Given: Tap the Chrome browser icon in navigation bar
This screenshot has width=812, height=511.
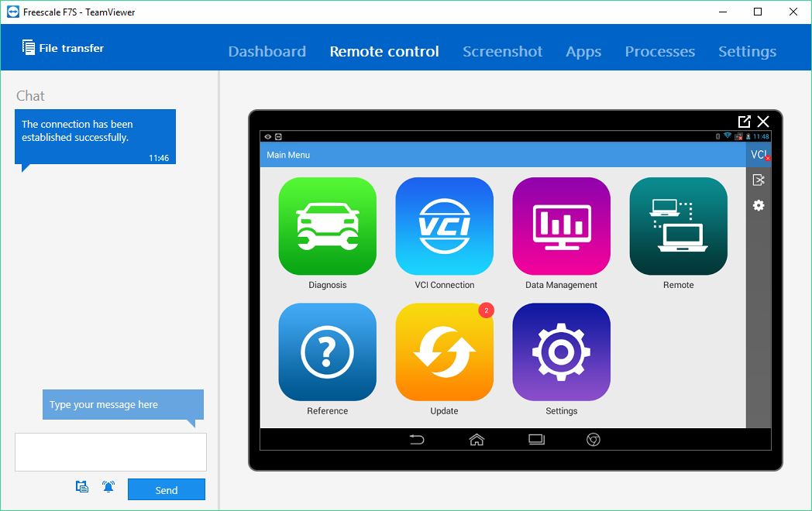Looking at the screenshot, I should (x=594, y=440).
